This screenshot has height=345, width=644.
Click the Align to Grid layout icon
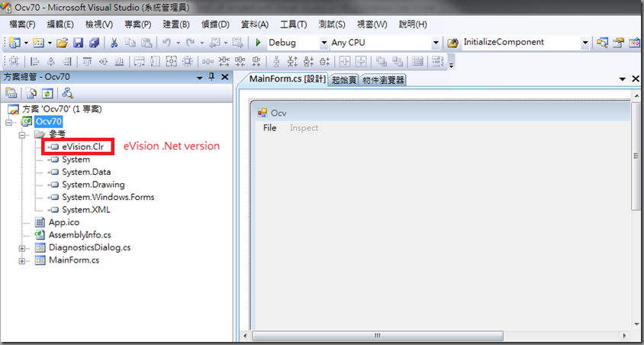[x=14, y=62]
